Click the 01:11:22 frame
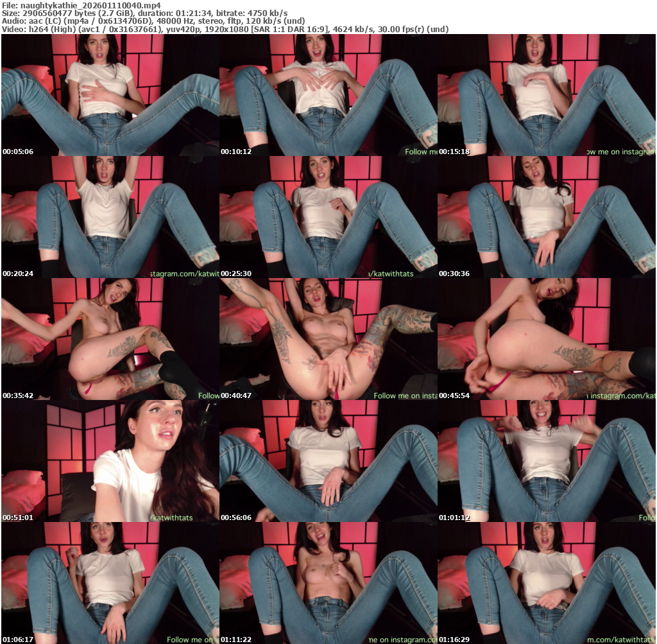 tap(328, 583)
